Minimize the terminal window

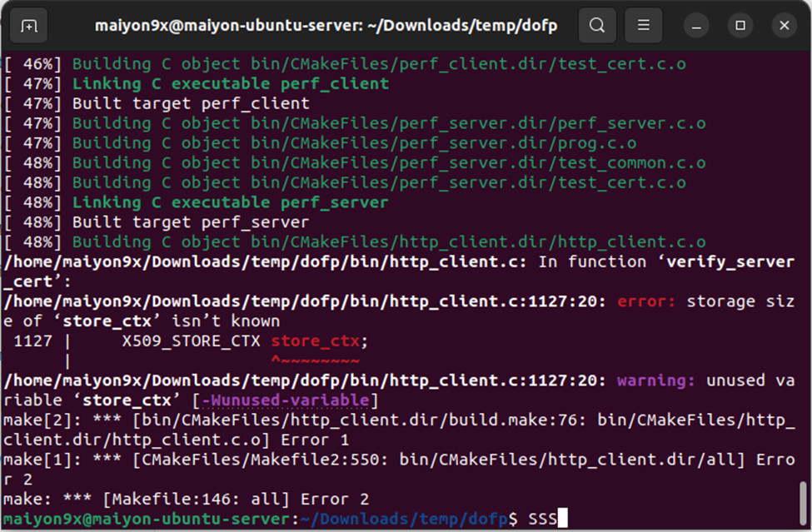pos(695,25)
